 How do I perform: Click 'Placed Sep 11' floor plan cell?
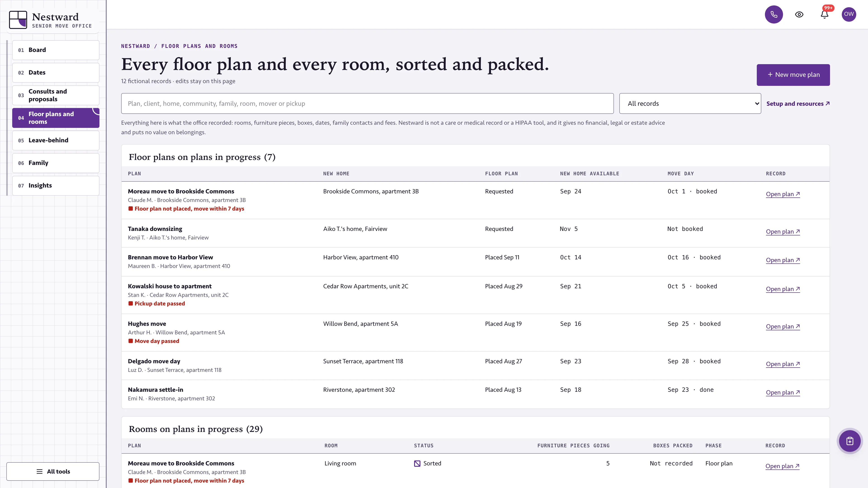pos(502,257)
